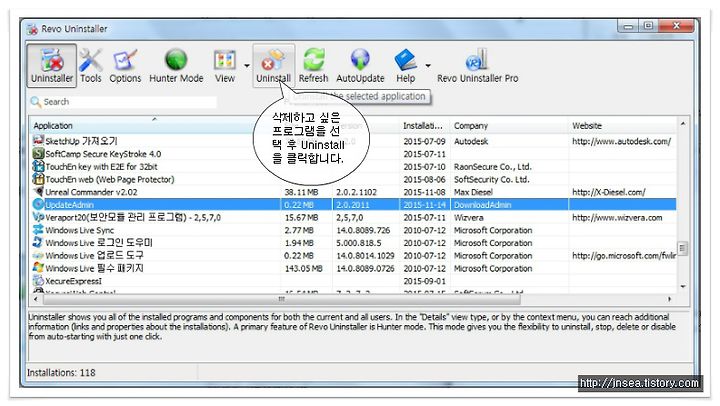Click the vertical scrollbar thumb
The image size is (720, 406).
[x=683, y=248]
